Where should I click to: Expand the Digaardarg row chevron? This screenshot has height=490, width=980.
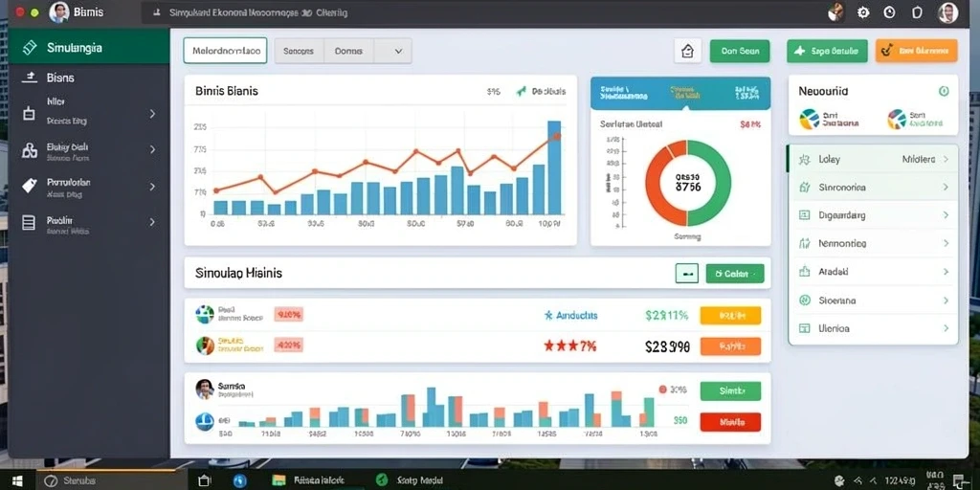coord(946,215)
